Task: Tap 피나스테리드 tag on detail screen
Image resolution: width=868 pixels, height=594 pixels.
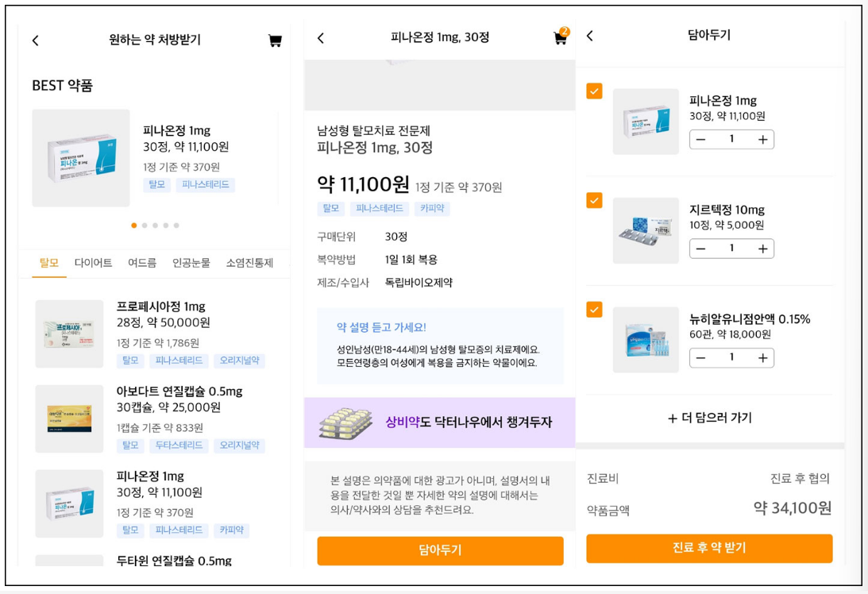Action: [x=379, y=209]
